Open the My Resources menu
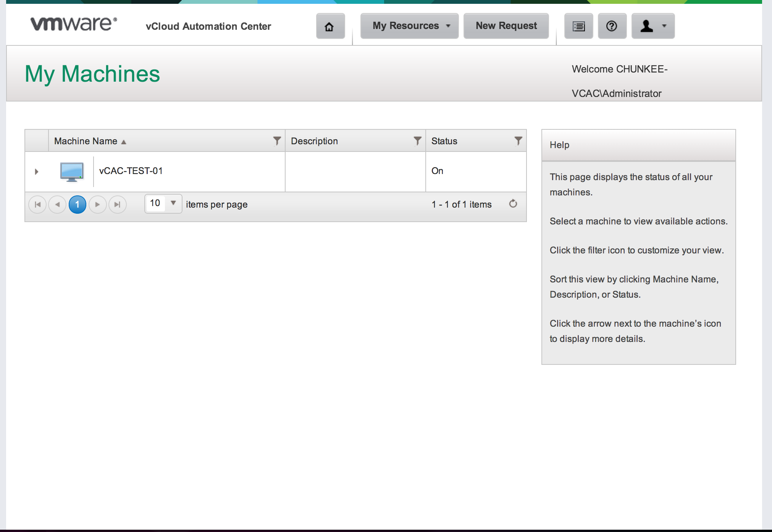 [x=409, y=26]
